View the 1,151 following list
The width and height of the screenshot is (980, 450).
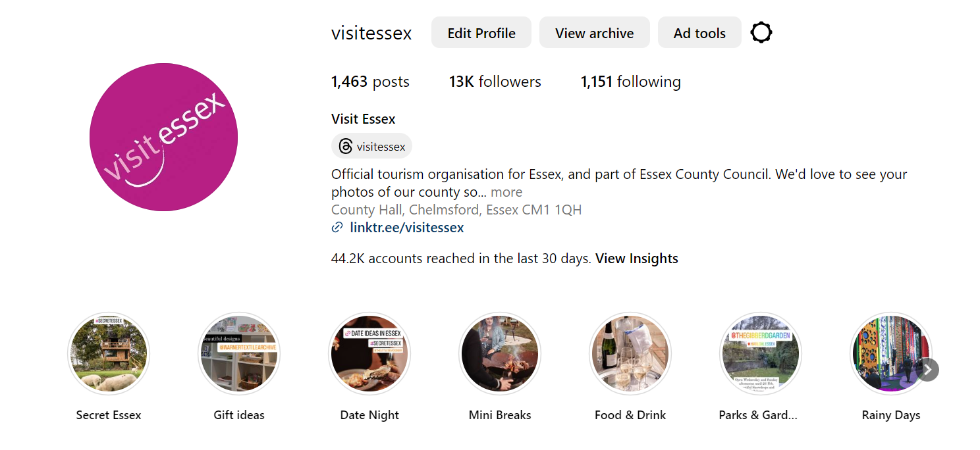[x=630, y=82]
